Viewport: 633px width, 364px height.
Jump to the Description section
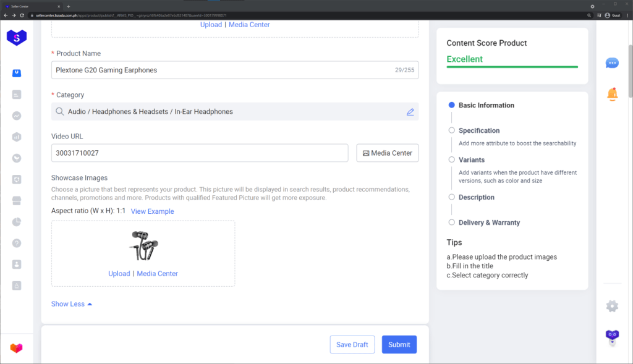pyautogui.click(x=476, y=197)
